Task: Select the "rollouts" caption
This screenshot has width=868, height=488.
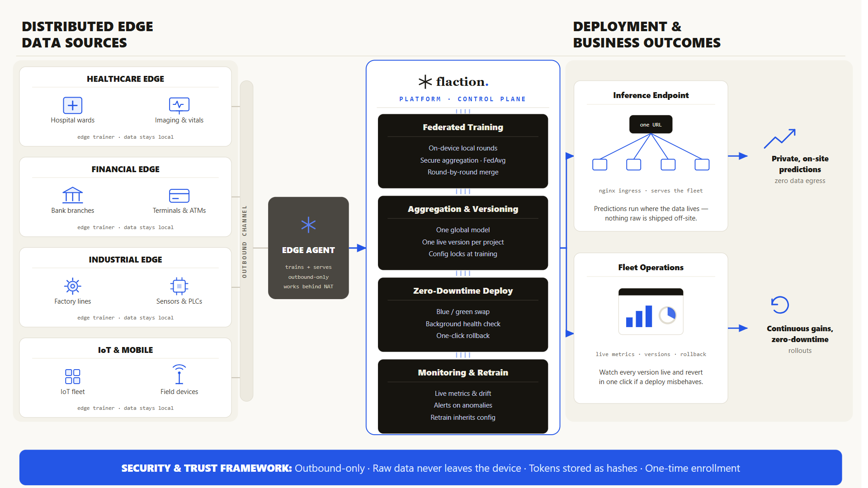Action: click(x=800, y=351)
